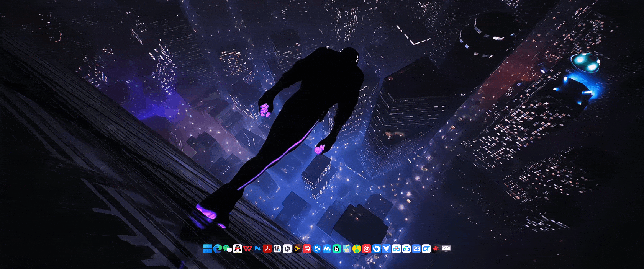This screenshot has height=269, width=644.
Task: Open the S>G monitor icon
Action: click(446, 249)
